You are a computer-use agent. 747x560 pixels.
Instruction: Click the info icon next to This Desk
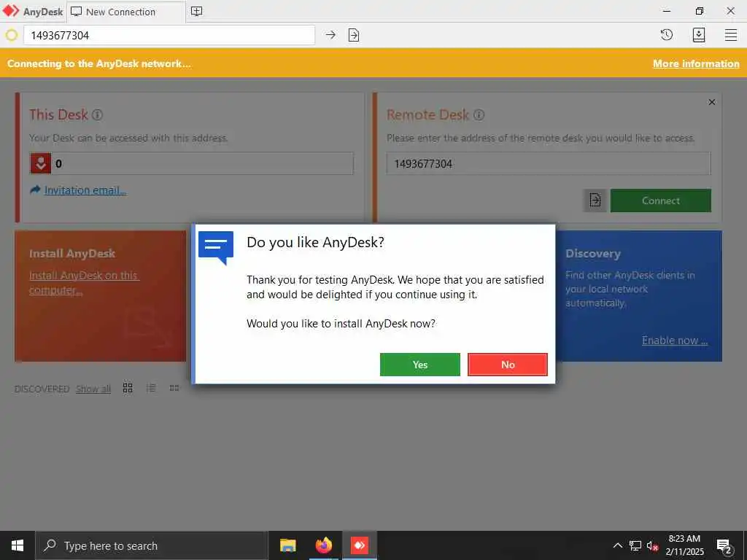click(97, 114)
